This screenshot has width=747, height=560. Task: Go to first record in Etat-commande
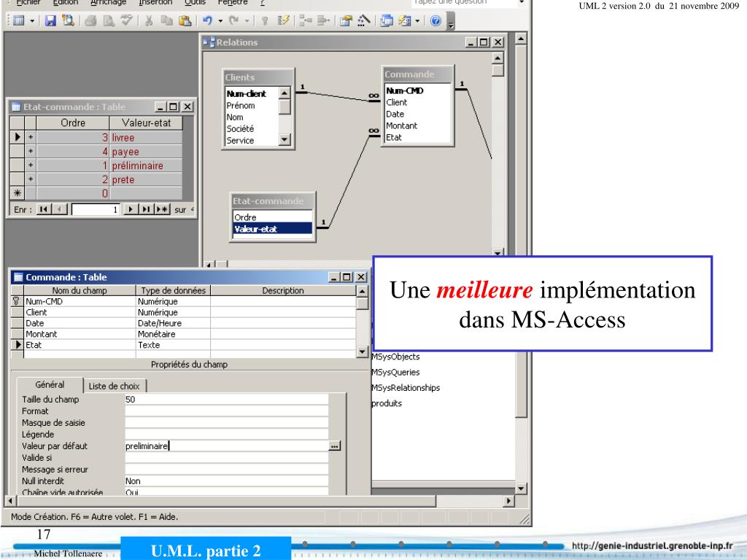[x=43, y=209]
